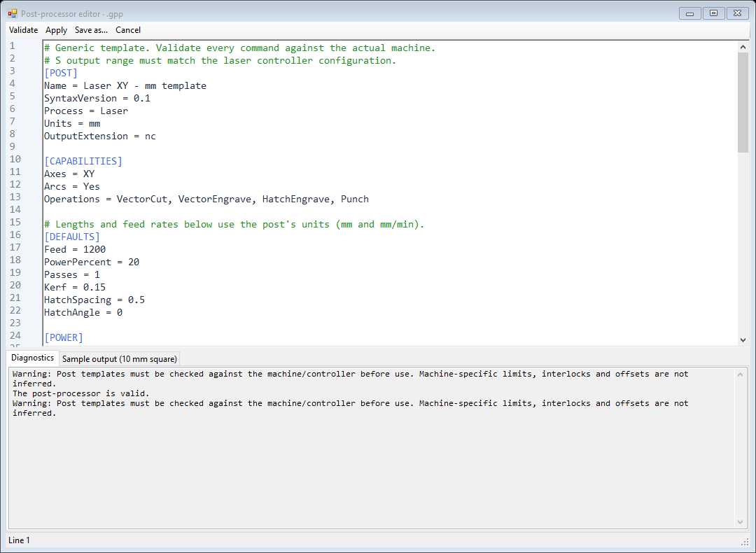Image resolution: width=756 pixels, height=553 pixels.
Task: Click the '# Generic template' comment line
Action: coord(240,48)
